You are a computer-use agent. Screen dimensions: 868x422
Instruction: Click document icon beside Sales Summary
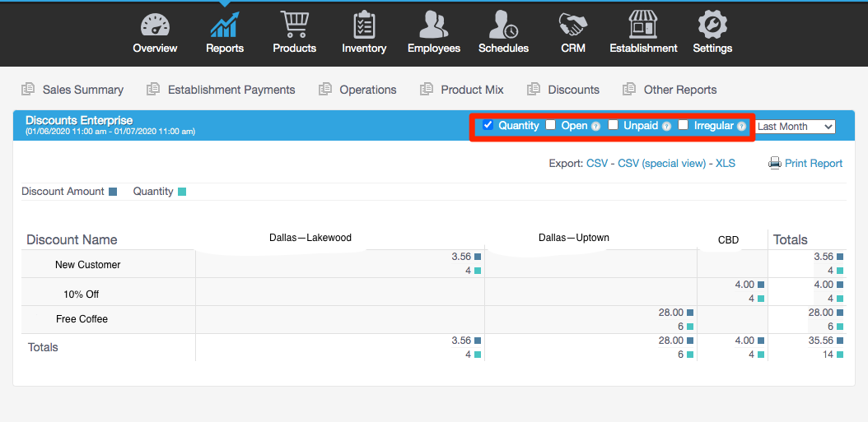tap(28, 89)
